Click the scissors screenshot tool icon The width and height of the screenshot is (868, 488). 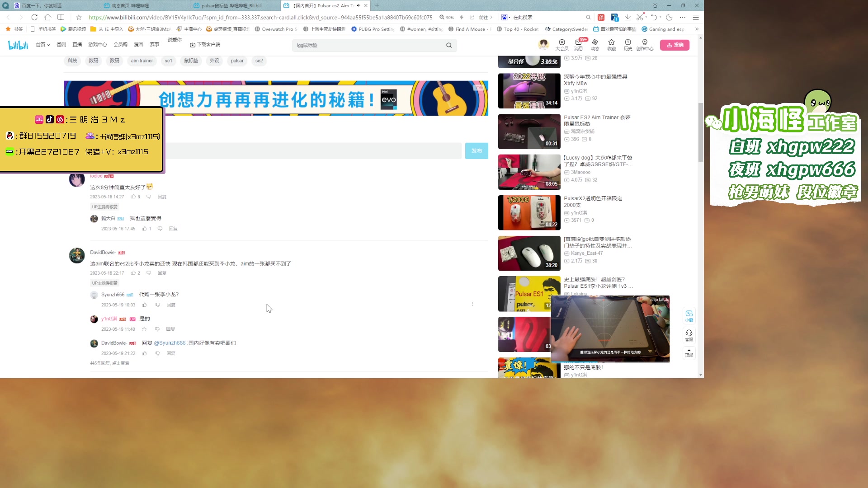click(x=639, y=17)
